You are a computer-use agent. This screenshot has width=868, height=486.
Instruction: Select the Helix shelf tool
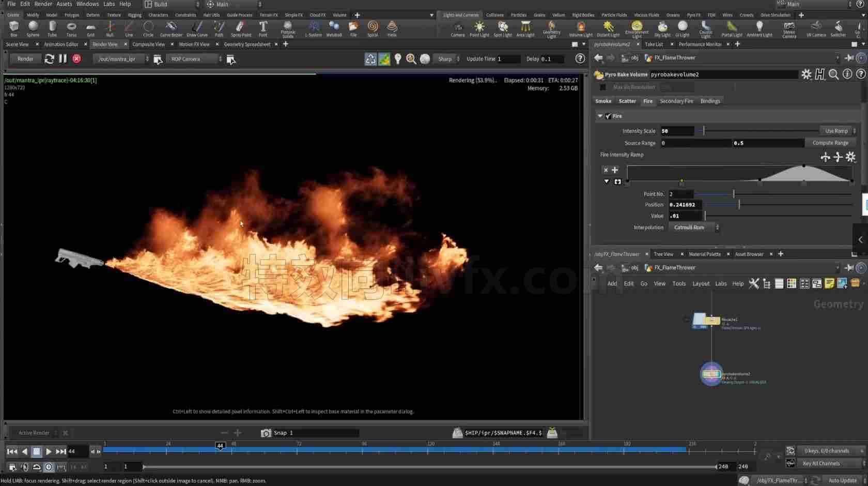pos(392,29)
